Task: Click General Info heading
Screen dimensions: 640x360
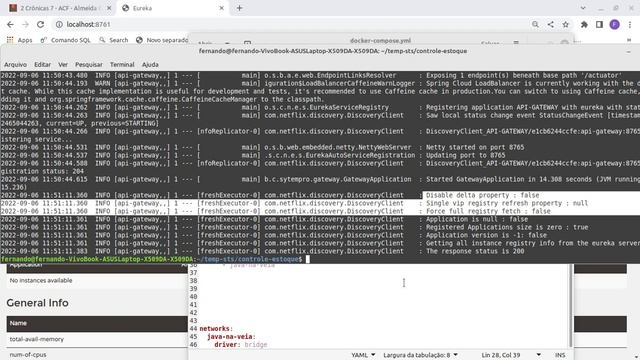Action: click(x=38, y=303)
